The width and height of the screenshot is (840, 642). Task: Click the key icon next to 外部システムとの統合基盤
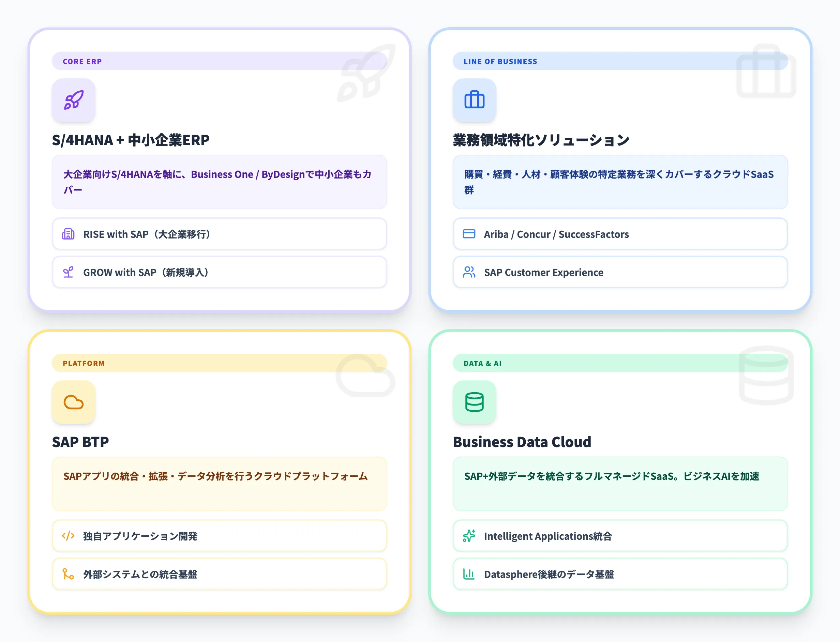click(68, 574)
